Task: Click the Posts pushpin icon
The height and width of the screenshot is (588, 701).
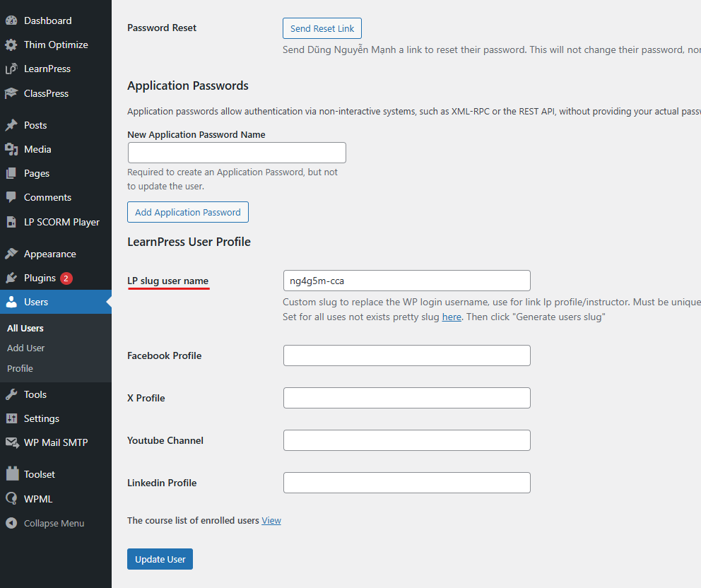Action: [11, 125]
